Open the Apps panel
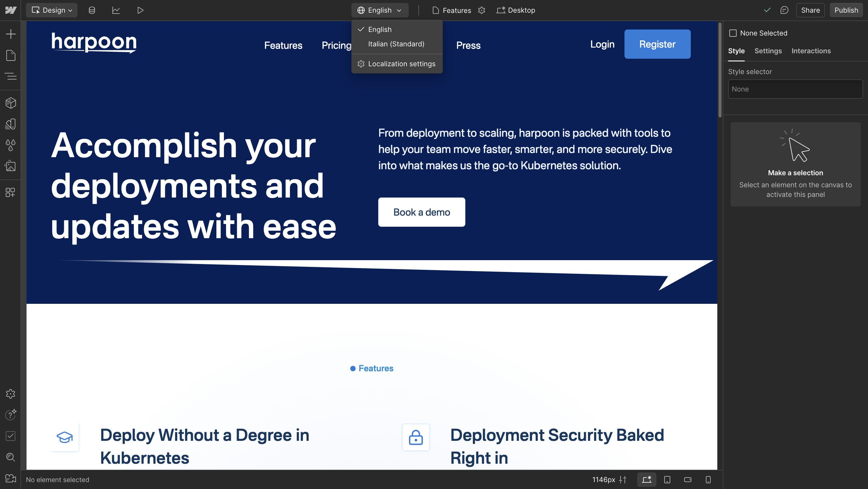Viewport: 868px width, 489px height. 11,192
